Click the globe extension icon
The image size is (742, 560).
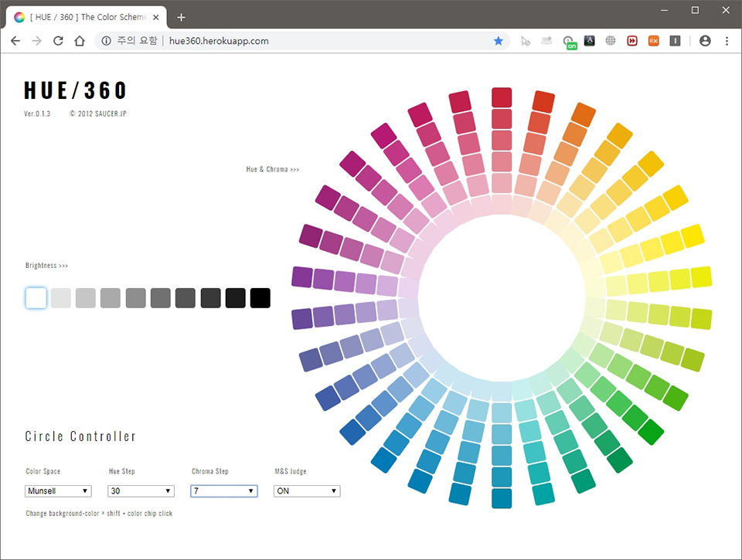coord(611,41)
